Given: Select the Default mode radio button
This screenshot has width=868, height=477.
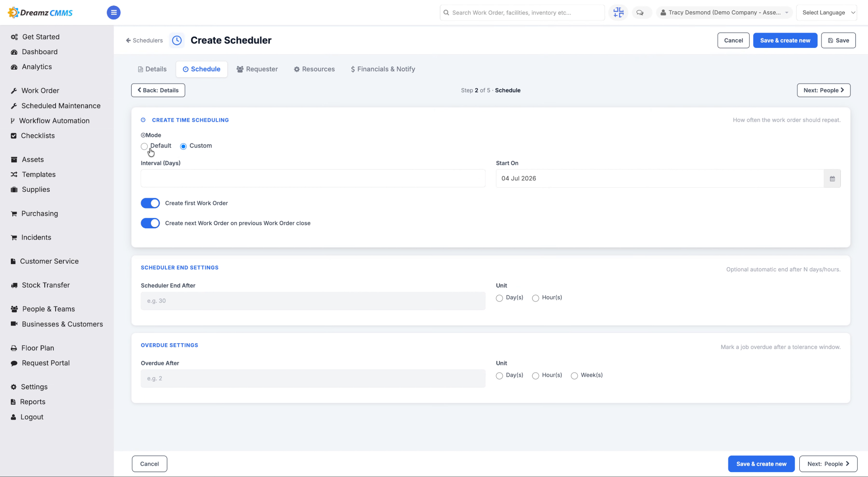Looking at the screenshot, I should click(144, 146).
